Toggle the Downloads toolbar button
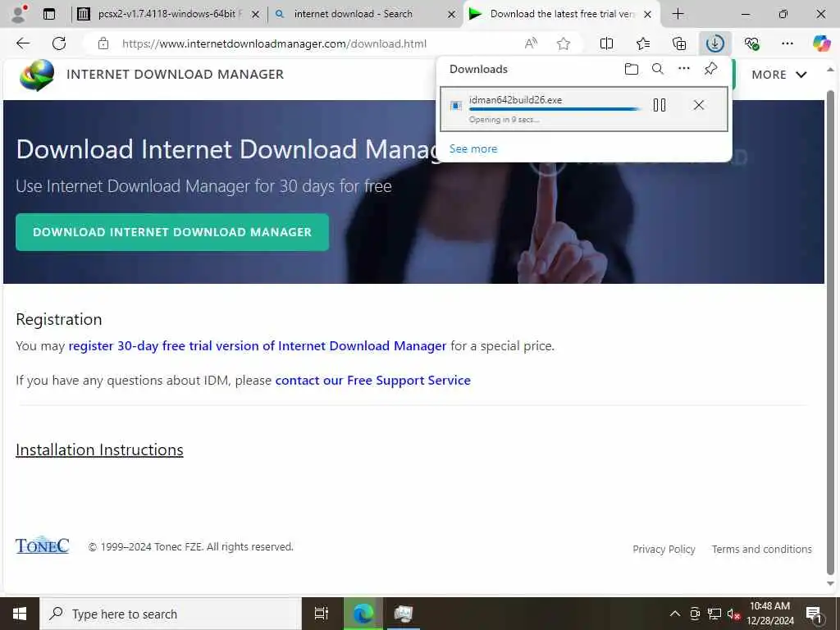The width and height of the screenshot is (840, 630). [715, 43]
